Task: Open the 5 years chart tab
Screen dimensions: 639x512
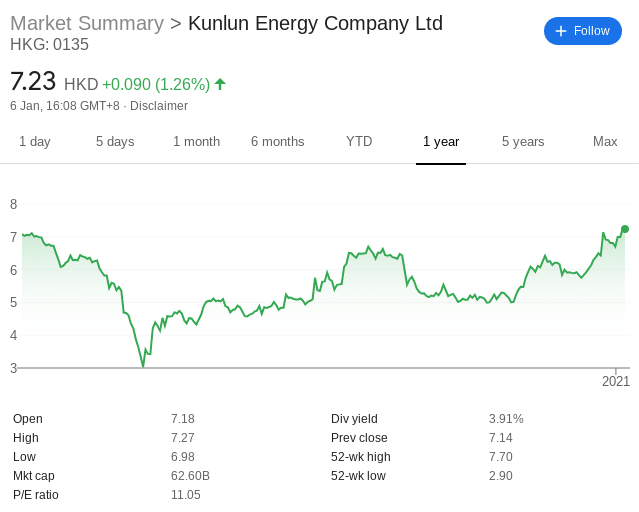Action: click(523, 141)
